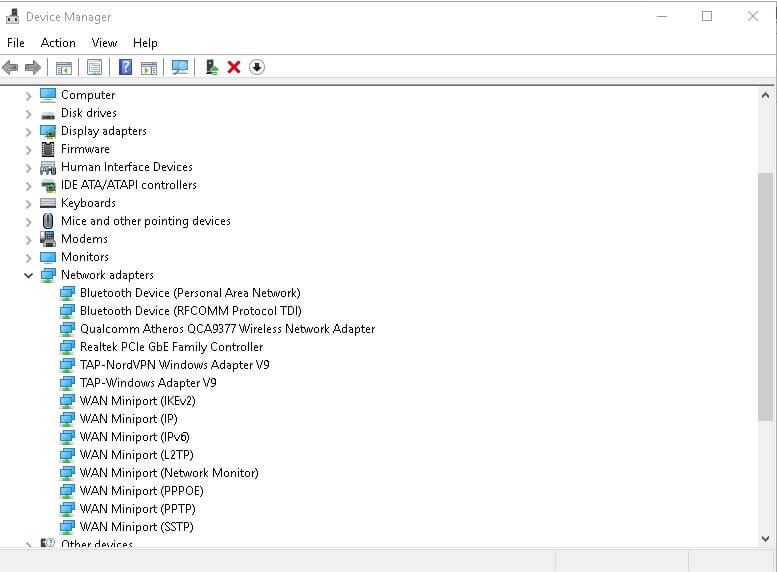Viewport: 777px width, 572px height.
Task: Click the IDE ATA/ATAPI controllers icon
Action: [48, 186]
